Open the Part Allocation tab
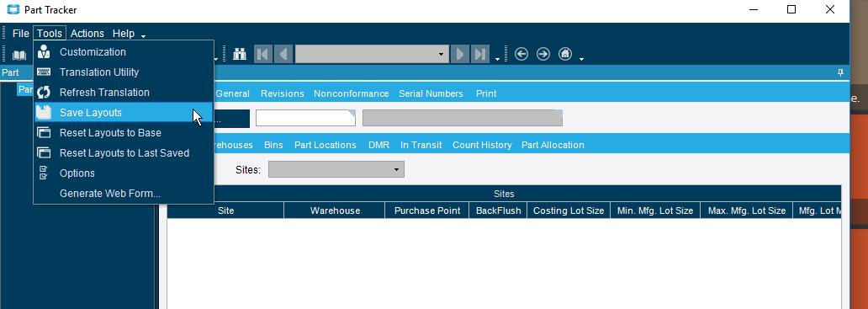The width and height of the screenshot is (868, 309). pyautogui.click(x=553, y=145)
